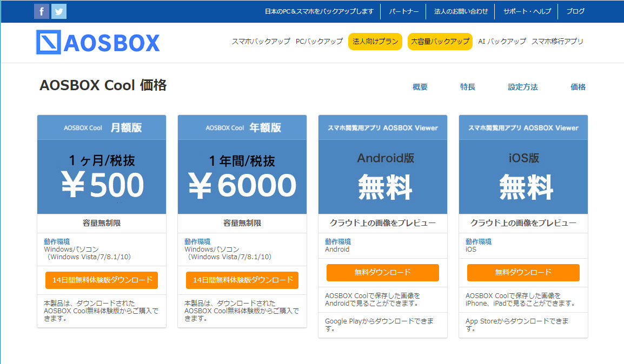
Task: Select AI バックアップ menu item
Action: click(x=502, y=42)
